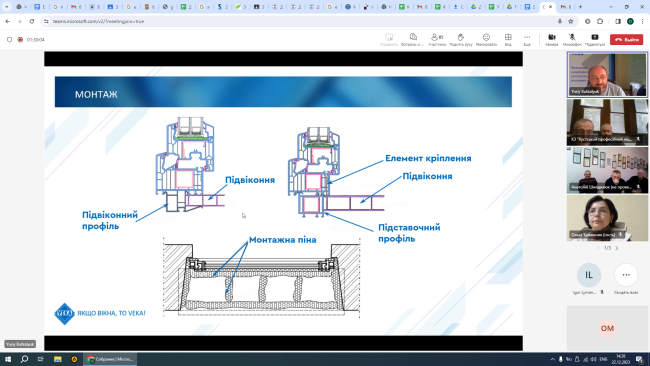
Task: Reload the Teams meeting page
Action: [32, 21]
